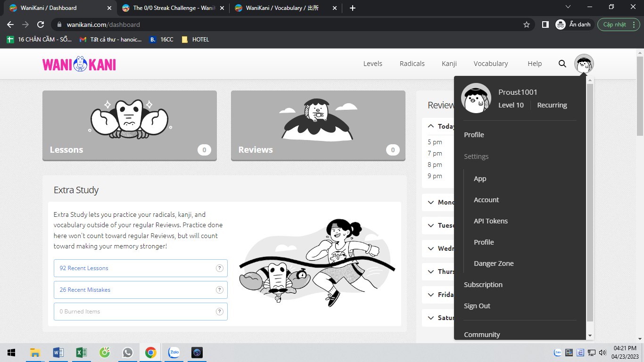The height and width of the screenshot is (362, 644).
Task: Close the 0/0 Streak Challenge tab
Action: point(222,8)
